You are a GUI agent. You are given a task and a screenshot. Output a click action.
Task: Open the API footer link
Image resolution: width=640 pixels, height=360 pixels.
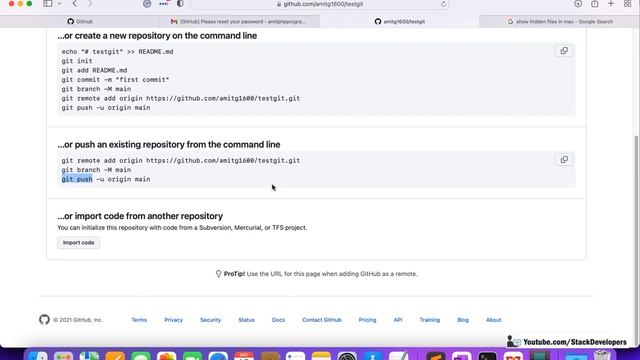click(398, 320)
